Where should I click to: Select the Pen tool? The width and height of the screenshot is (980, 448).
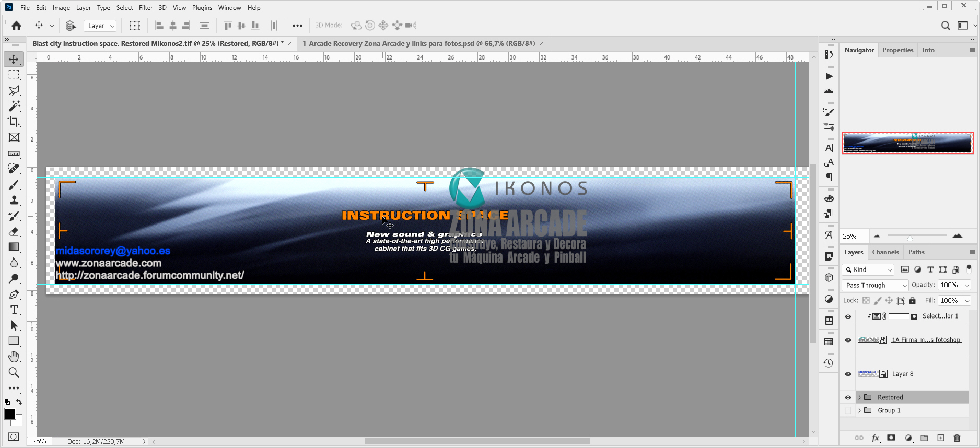point(14,294)
